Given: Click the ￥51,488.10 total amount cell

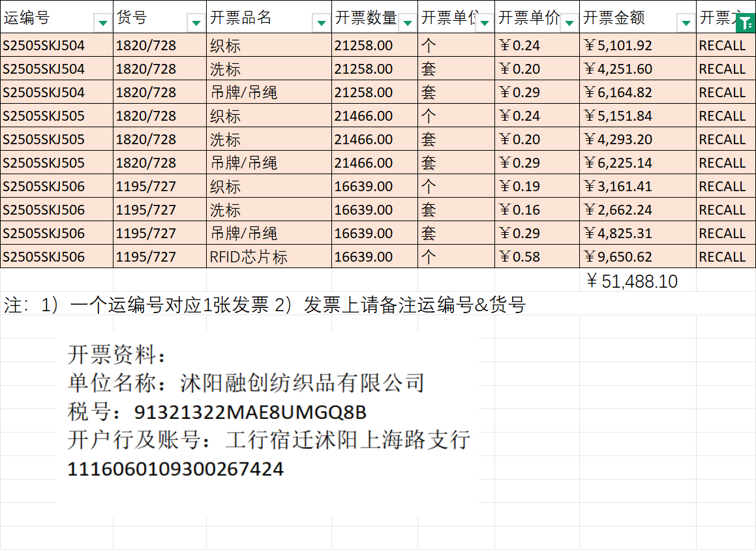Looking at the screenshot, I should (x=632, y=281).
